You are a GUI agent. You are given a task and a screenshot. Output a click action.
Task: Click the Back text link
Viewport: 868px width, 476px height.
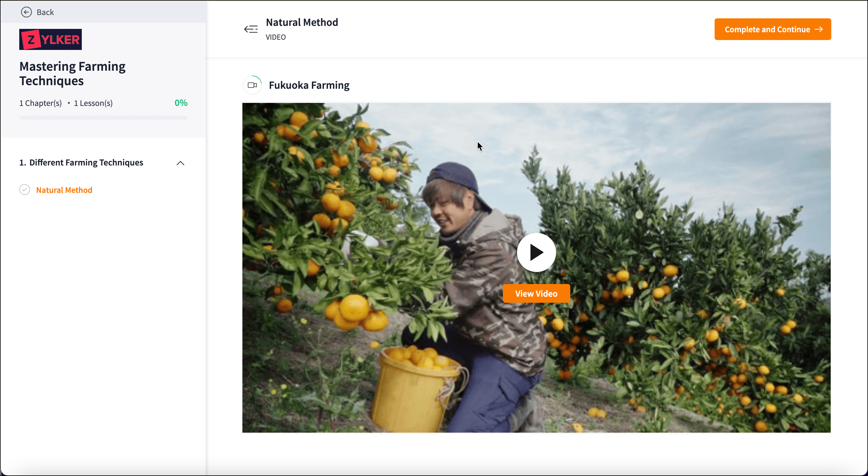[45, 12]
